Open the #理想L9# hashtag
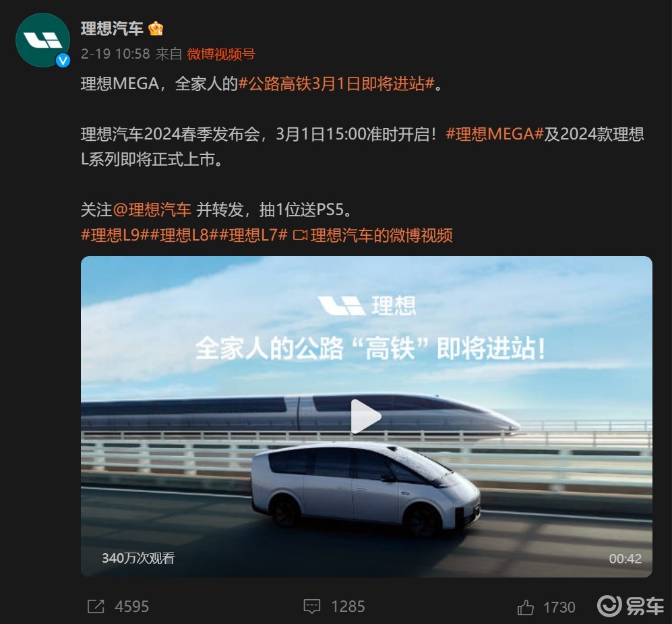The image size is (672, 624). click(115, 235)
